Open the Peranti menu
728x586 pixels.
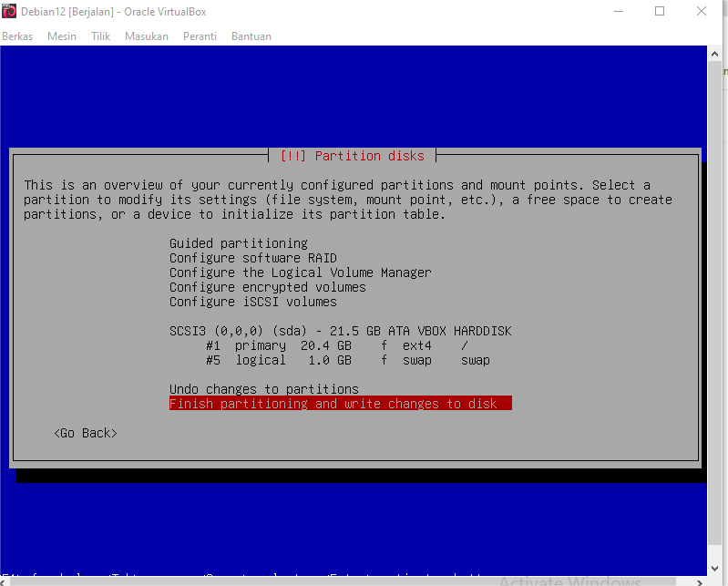pos(200,36)
